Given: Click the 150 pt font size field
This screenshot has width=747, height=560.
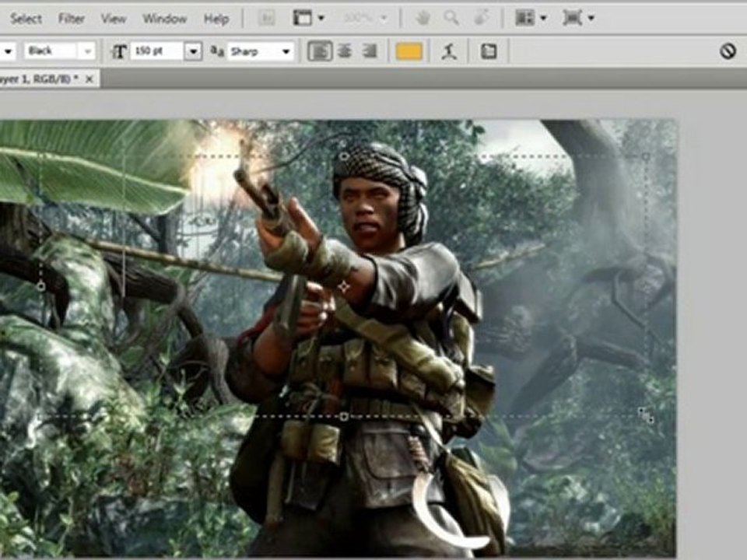Looking at the screenshot, I should pos(156,51).
